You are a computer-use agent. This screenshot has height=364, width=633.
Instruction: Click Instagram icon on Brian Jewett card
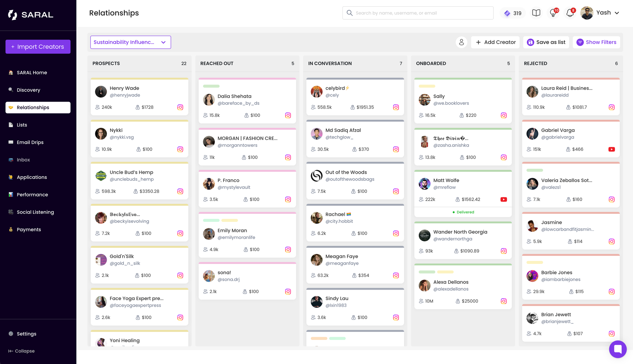point(611,334)
